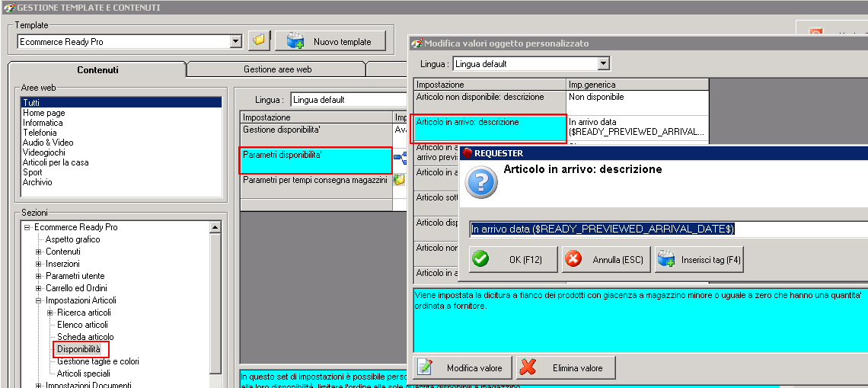The width and height of the screenshot is (868, 388).
Task: Open template folder icon next to Template dropdown
Action: [x=259, y=40]
